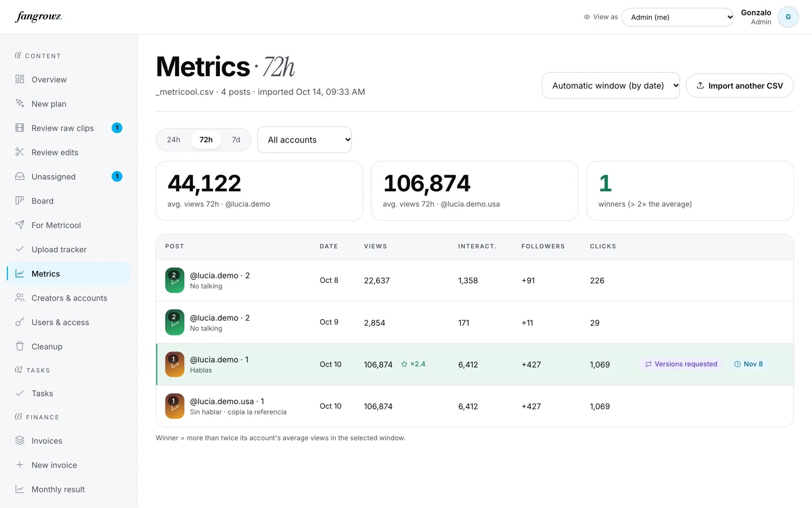Screen dimensions: 812x508
Task: Click the repeat icon in Versions requested badge
Action: click(648, 364)
